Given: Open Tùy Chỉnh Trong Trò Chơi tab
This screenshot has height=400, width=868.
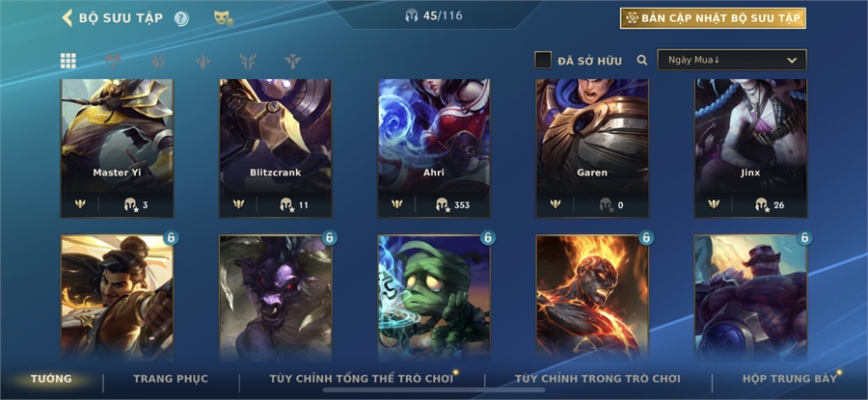Looking at the screenshot, I should click(x=597, y=379).
